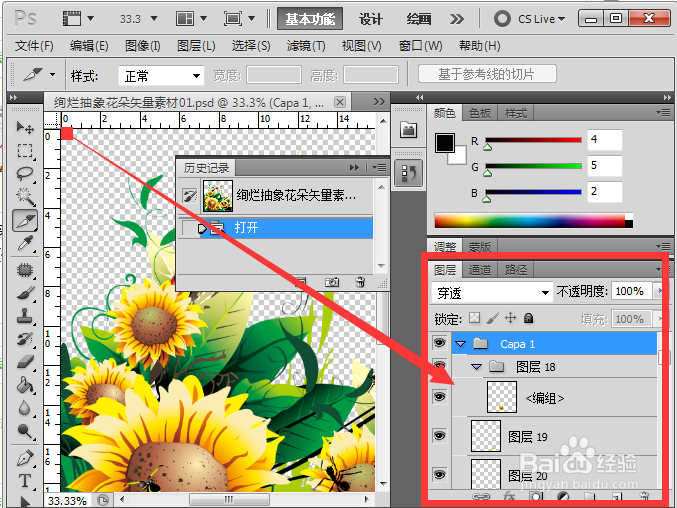Show more workspaces with >> button
The height and width of the screenshot is (508, 677).
pyautogui.click(x=456, y=19)
